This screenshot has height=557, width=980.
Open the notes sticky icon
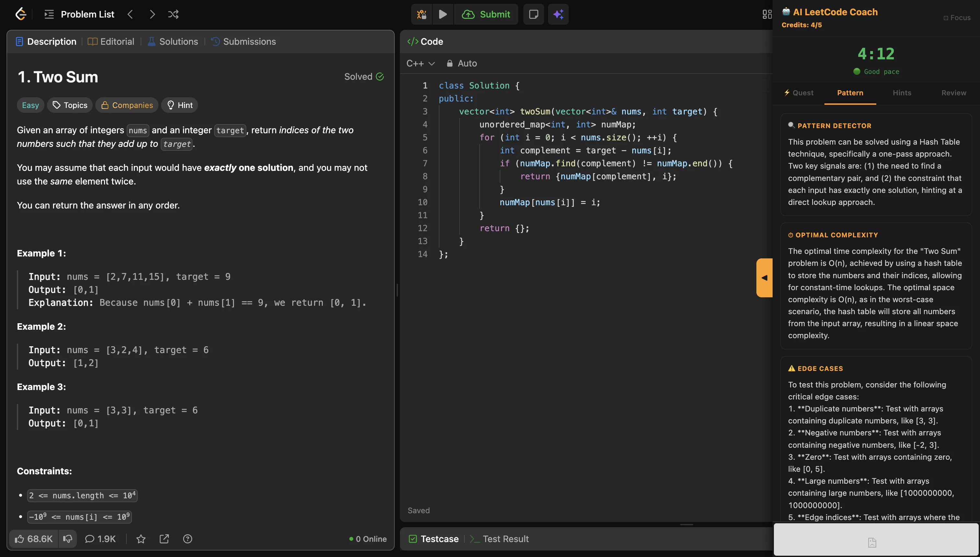533,14
